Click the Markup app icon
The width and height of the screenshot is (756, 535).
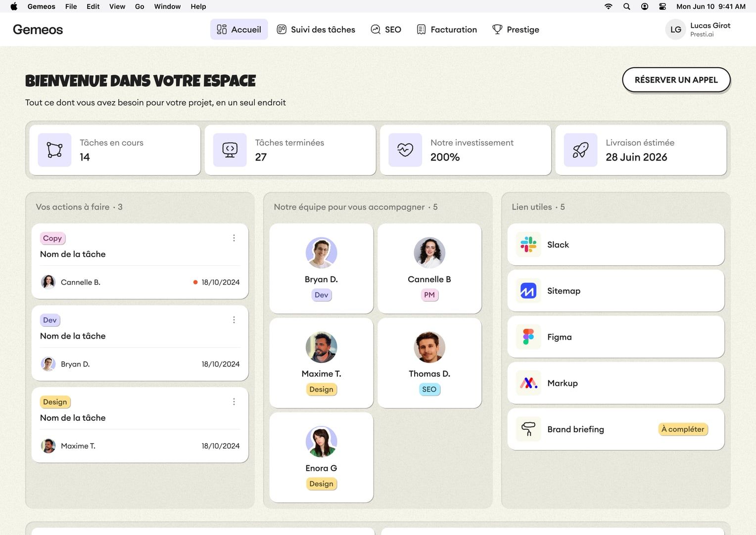tap(528, 383)
